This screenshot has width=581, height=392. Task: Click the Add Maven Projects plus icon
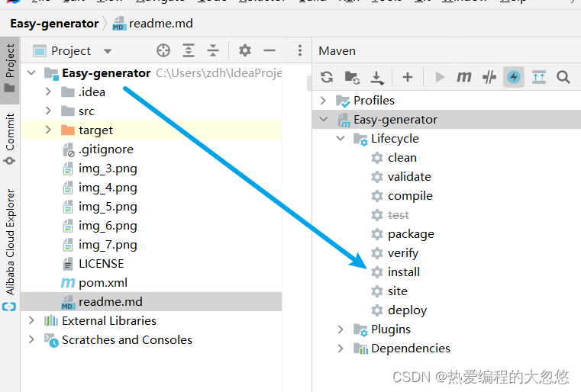(x=408, y=77)
